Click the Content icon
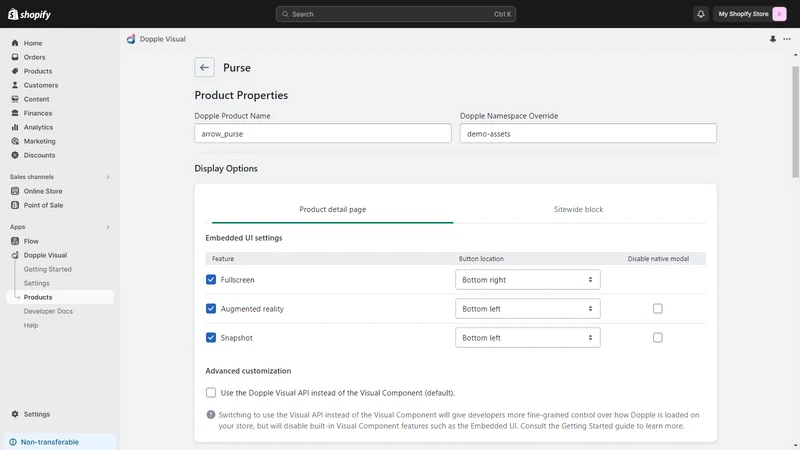800x450 pixels. tap(15, 99)
